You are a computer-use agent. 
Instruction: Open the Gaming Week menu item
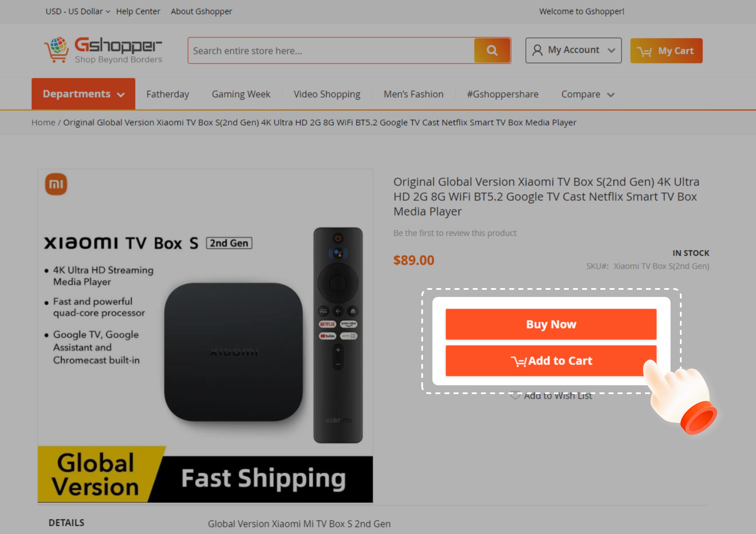coord(241,94)
